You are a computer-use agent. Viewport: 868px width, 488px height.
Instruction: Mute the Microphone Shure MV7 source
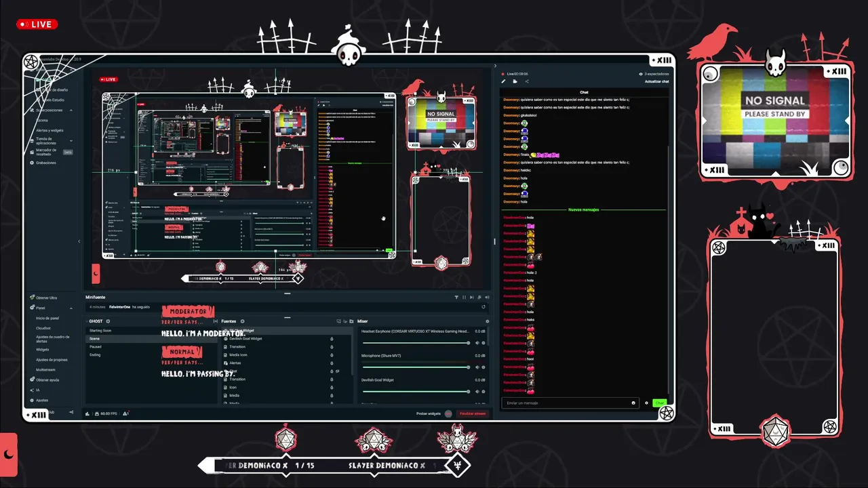(x=477, y=367)
